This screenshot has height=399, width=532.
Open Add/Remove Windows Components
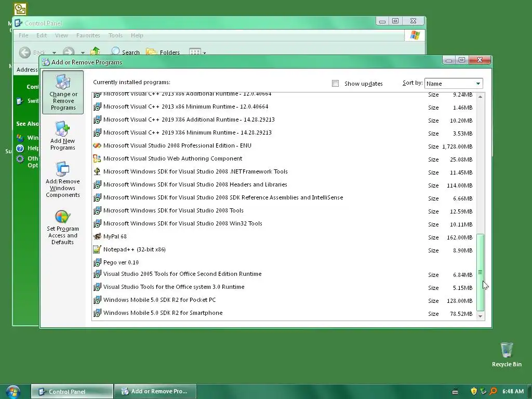pyautogui.click(x=62, y=179)
